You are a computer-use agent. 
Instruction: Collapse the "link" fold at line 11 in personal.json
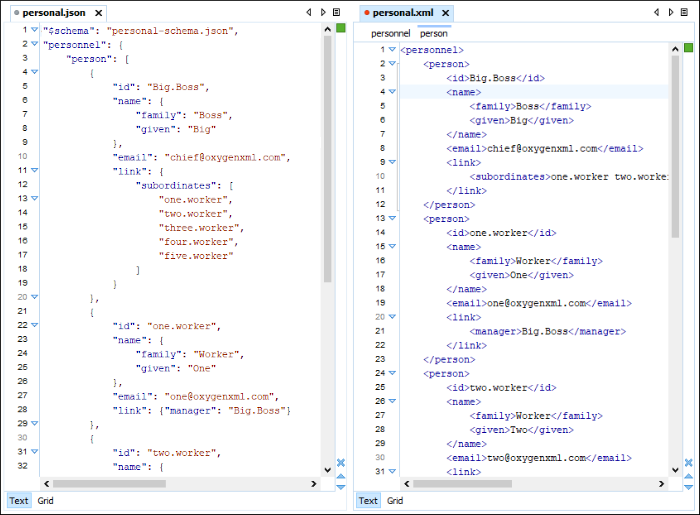34,171
